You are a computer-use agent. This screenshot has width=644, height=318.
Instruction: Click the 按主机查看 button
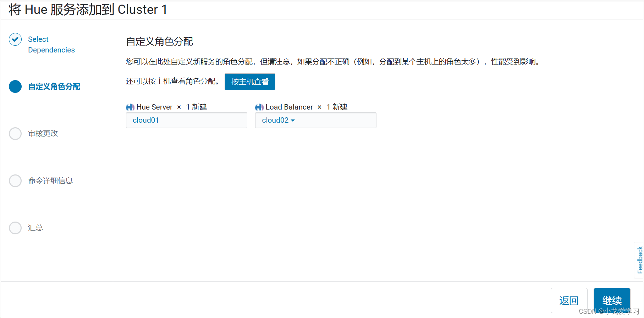(250, 82)
